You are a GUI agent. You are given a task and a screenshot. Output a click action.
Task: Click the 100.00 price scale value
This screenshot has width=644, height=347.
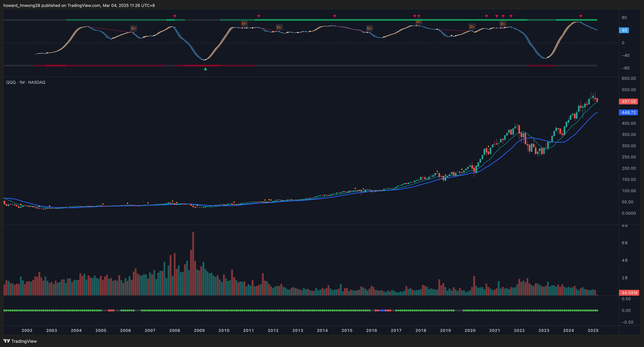pos(629,191)
